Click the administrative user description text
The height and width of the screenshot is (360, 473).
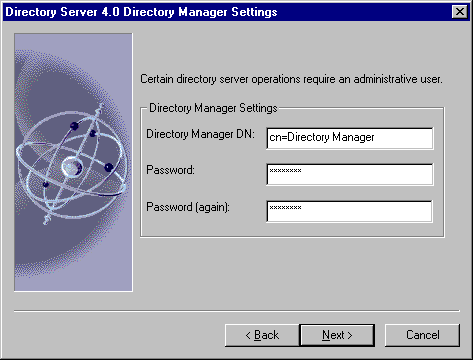(x=291, y=79)
